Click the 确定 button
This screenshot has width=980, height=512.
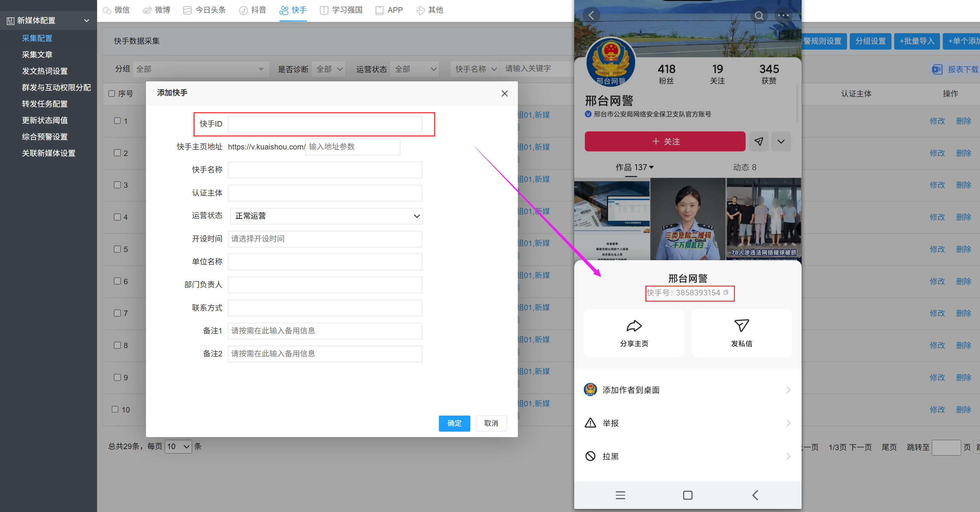[454, 423]
